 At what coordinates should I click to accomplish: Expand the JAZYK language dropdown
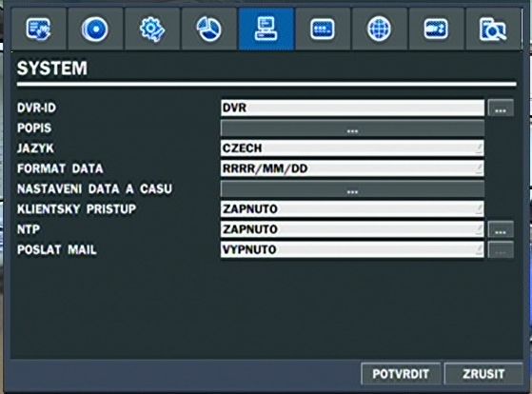point(352,148)
